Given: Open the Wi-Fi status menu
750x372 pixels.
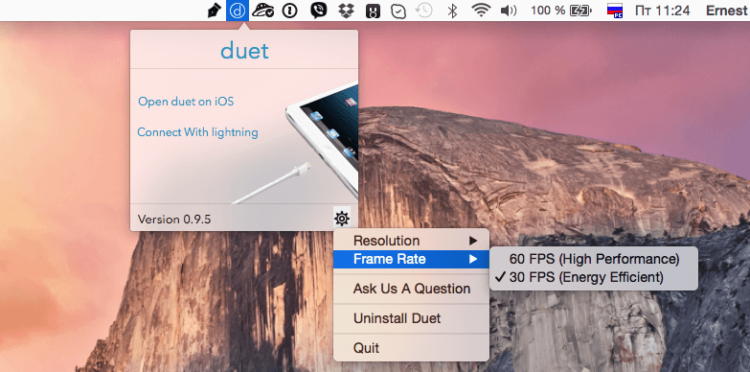Looking at the screenshot, I should (481, 11).
